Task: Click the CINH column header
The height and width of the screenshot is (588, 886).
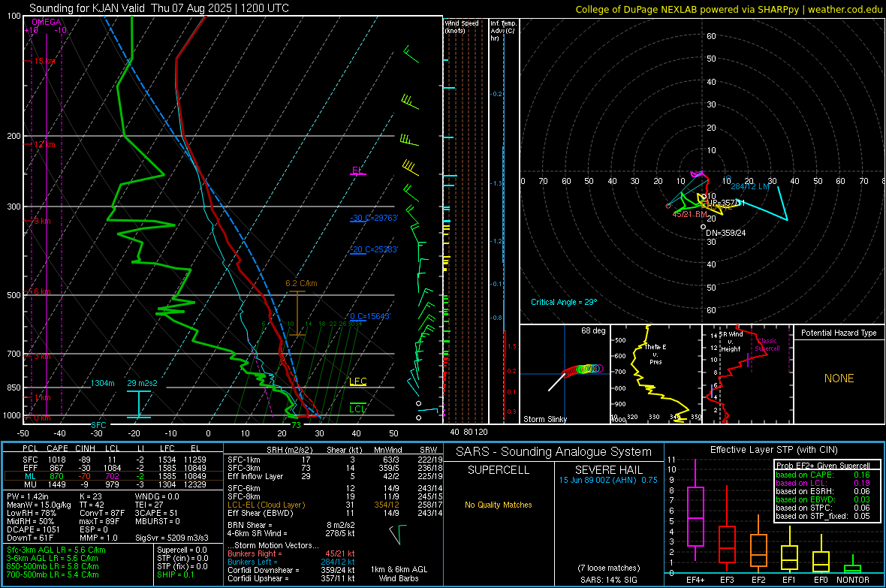Action: [86, 448]
